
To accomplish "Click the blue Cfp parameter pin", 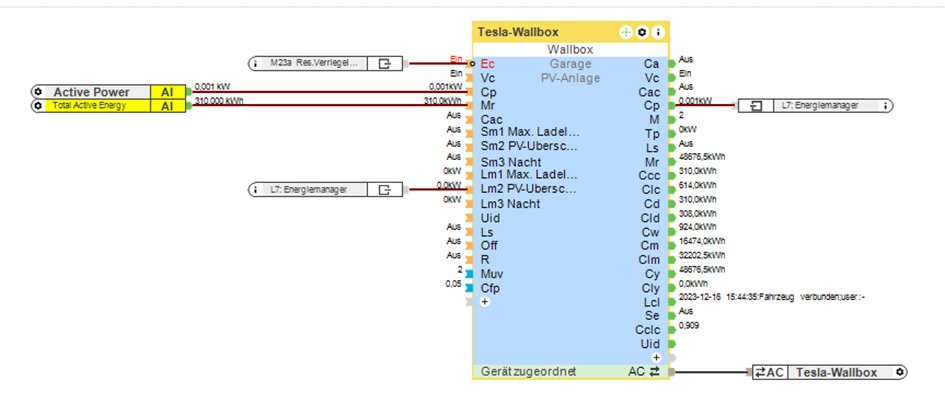I will (469, 288).
